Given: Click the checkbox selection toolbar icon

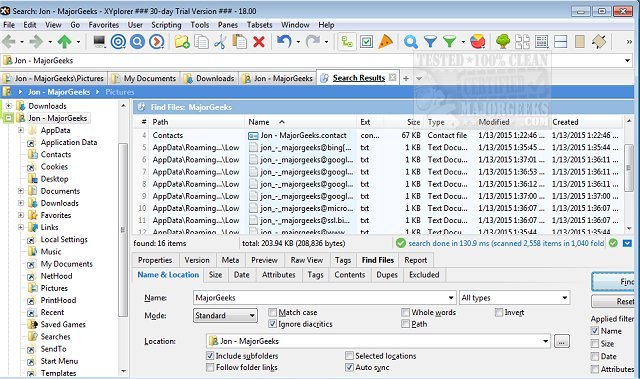Looking at the screenshot, I should 366,42.
